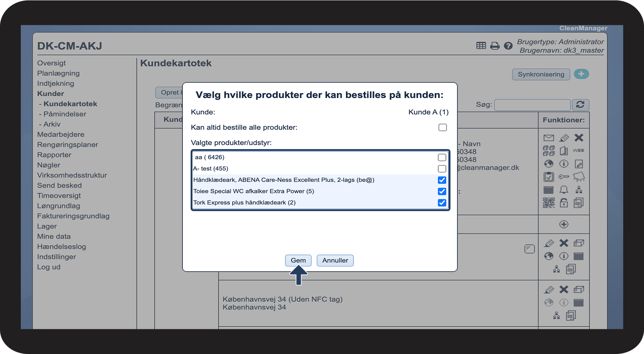Click the envelope email icon in Funktioner
The height and width of the screenshot is (354, 644).
tap(549, 138)
